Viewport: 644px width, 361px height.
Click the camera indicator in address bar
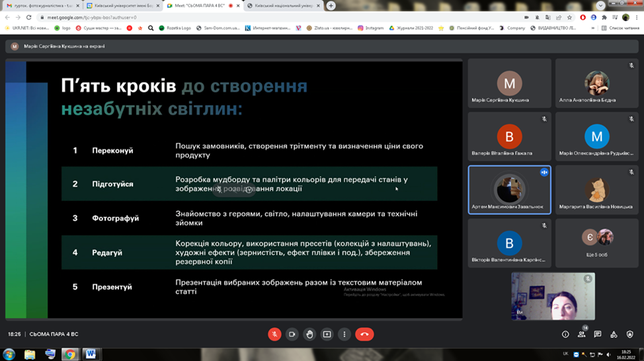(x=526, y=17)
